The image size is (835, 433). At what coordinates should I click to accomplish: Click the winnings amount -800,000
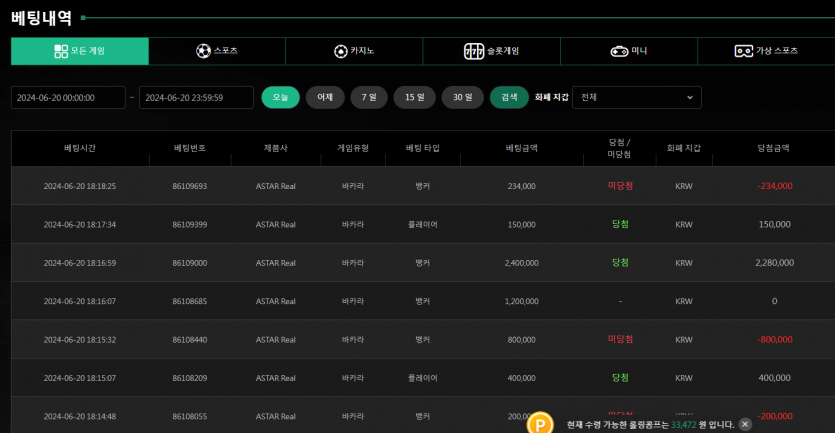point(775,340)
